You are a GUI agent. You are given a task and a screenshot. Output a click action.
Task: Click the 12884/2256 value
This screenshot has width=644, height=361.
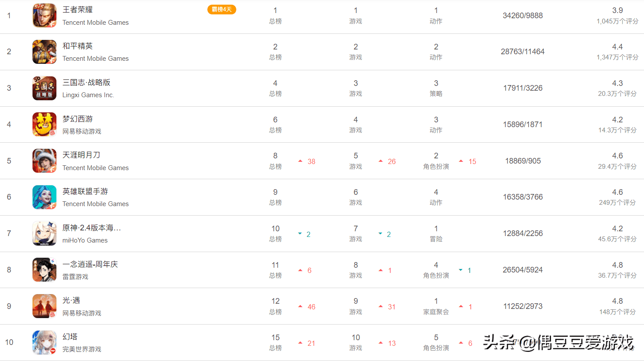[x=523, y=233]
